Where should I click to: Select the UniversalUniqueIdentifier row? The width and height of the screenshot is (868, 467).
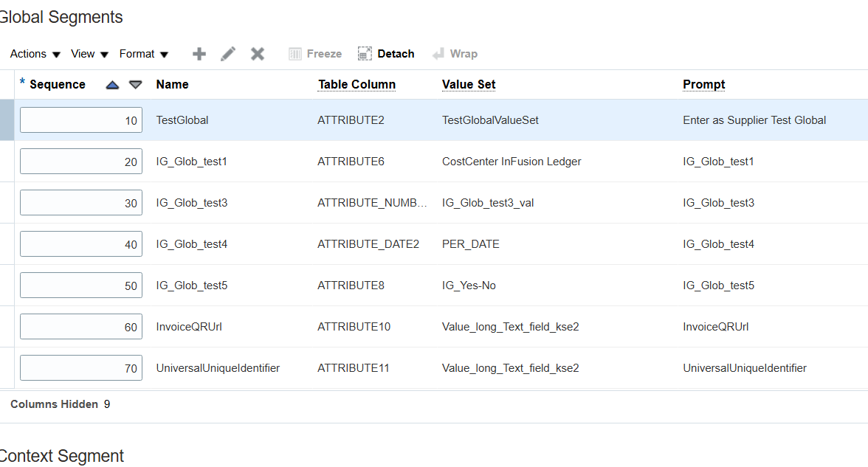pos(218,368)
